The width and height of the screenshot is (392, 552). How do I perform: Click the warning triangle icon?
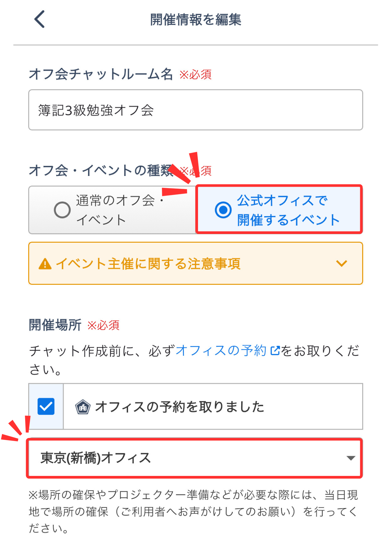pos(45,264)
